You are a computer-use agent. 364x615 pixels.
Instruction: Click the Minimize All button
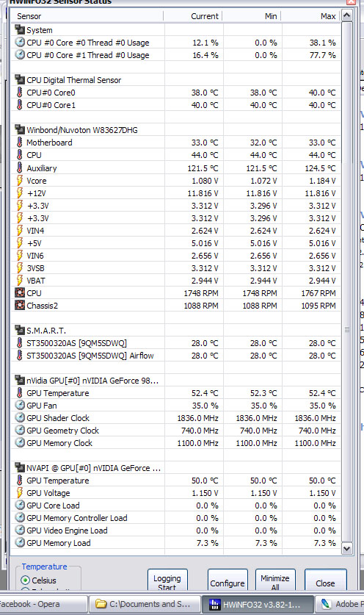tap(275, 581)
